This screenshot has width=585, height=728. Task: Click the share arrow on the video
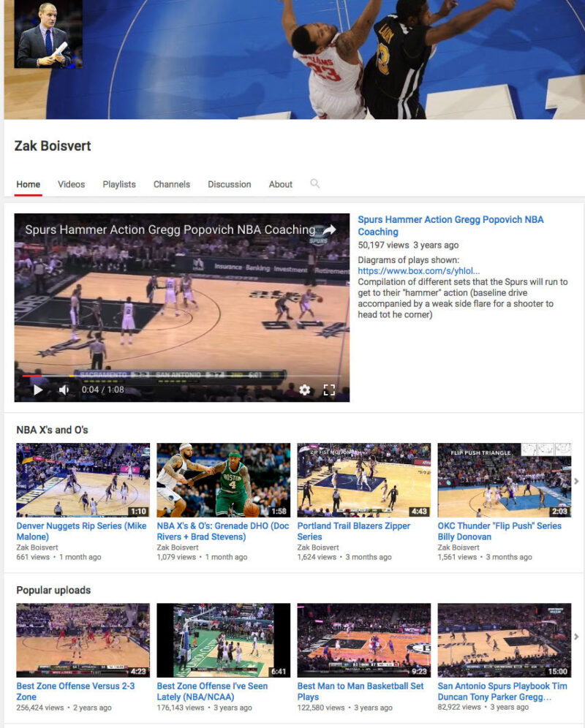(330, 230)
